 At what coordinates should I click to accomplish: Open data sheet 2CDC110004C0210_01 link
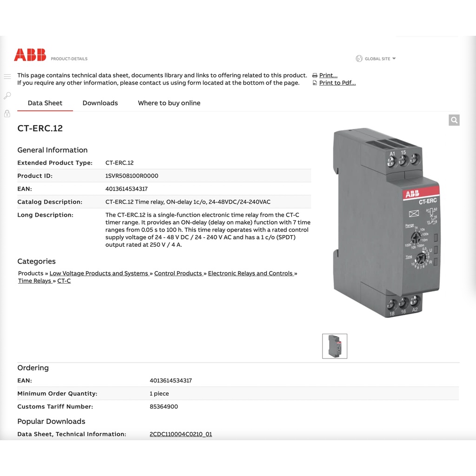tap(181, 434)
